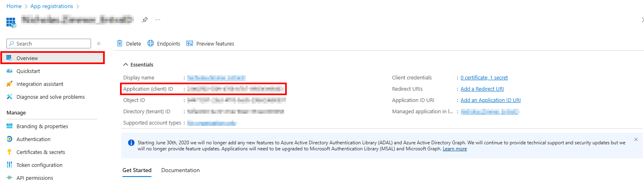Click the API permissions icon
Viewport: 644px width, 183px height.
9,178
